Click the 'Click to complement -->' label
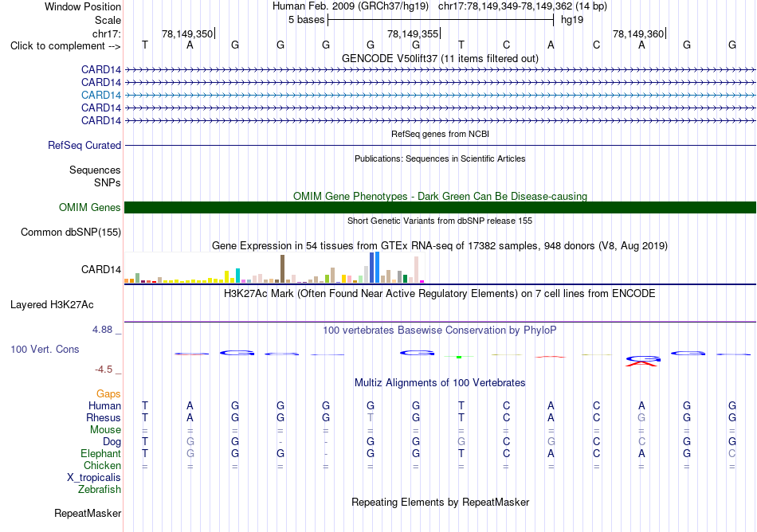 [65, 46]
